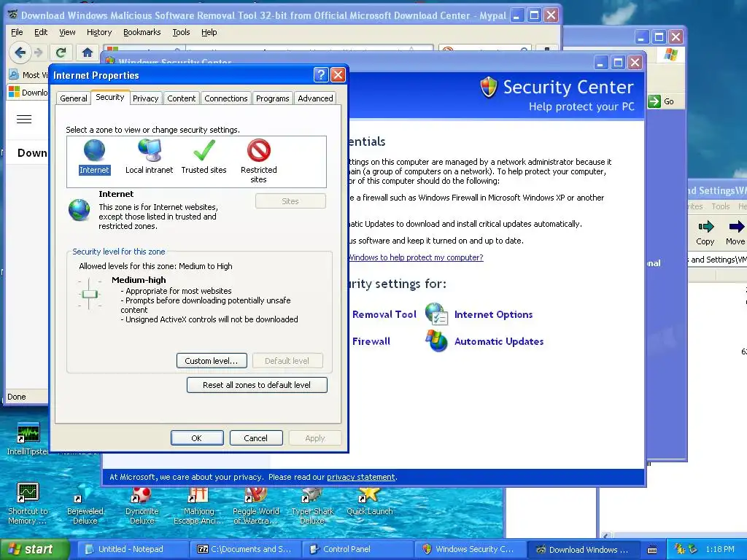Viewport: 747px width, 560px height.
Task: Switch to the General tab
Action: coord(74,98)
